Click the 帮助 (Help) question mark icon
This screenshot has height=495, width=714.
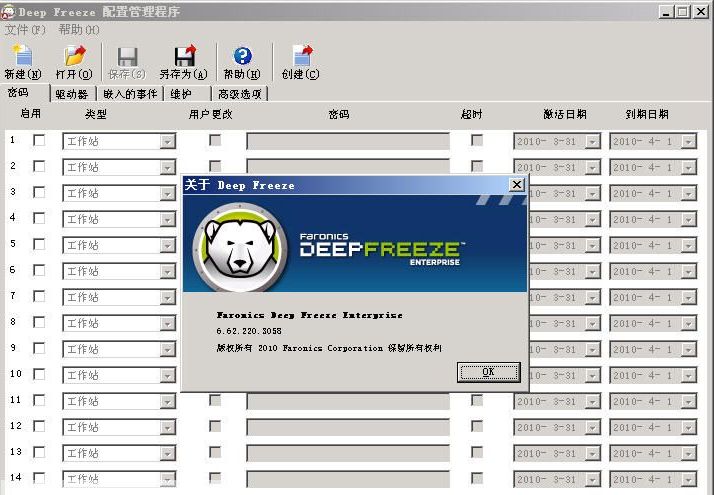[x=242, y=56]
